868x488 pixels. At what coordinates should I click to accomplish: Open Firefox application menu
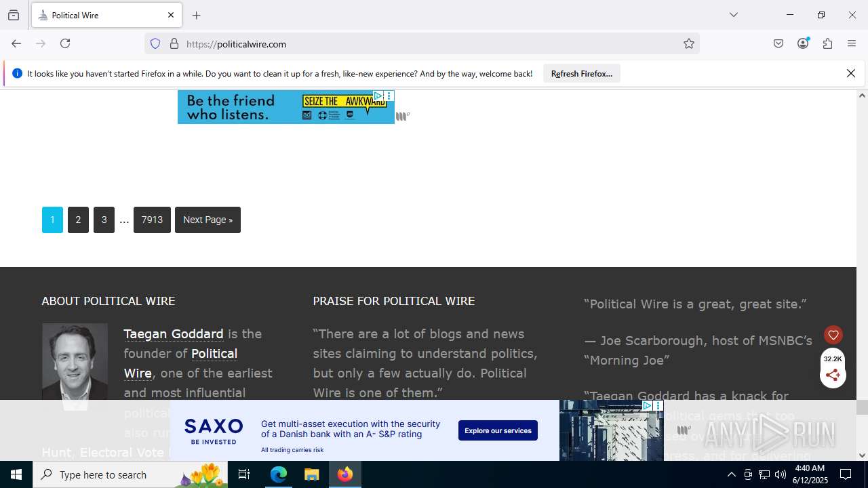tap(852, 43)
